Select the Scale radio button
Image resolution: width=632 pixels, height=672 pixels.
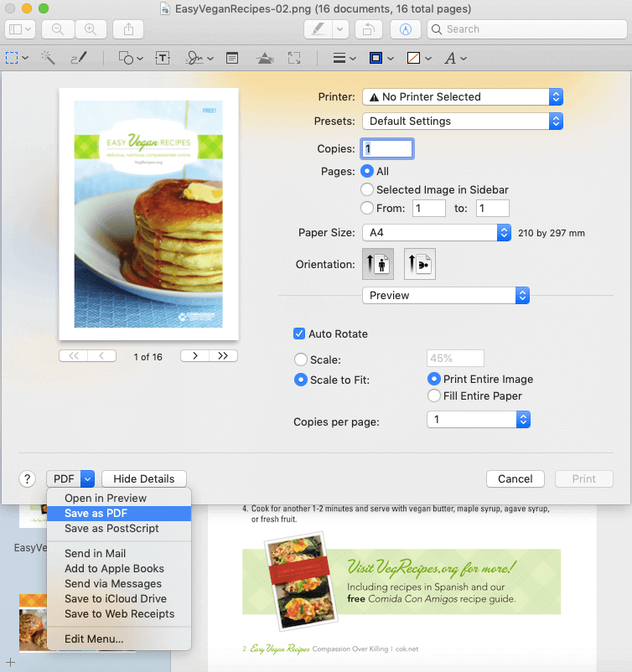(301, 359)
